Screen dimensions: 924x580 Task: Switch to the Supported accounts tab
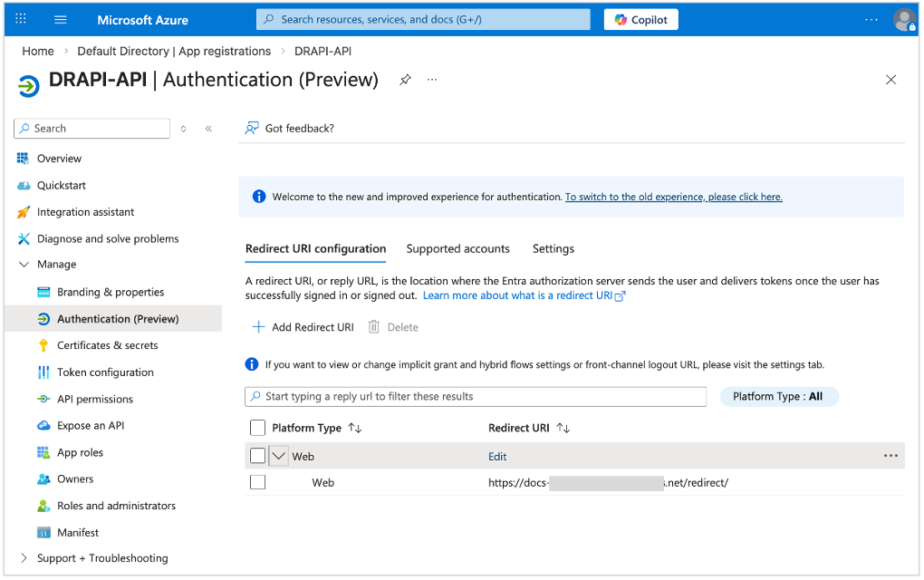457,248
